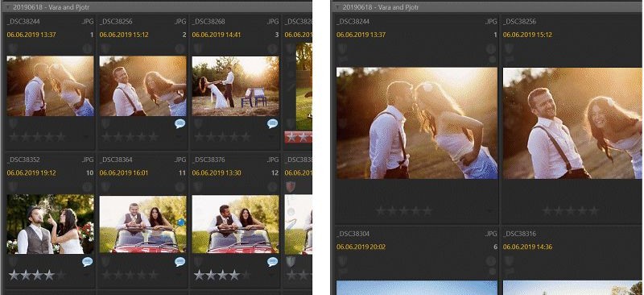Toggle top shield icon on _DSC38256 in left panel
644x295 pixels.
click(105, 48)
